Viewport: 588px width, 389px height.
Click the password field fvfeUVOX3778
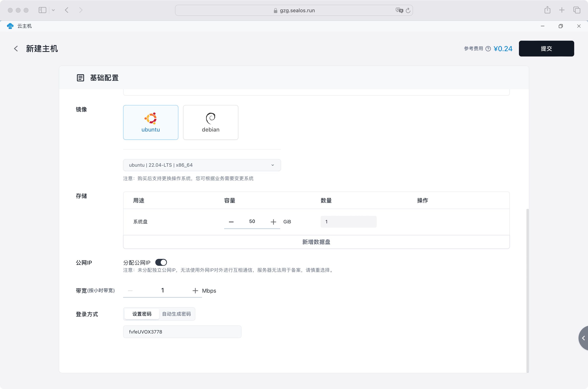click(182, 332)
